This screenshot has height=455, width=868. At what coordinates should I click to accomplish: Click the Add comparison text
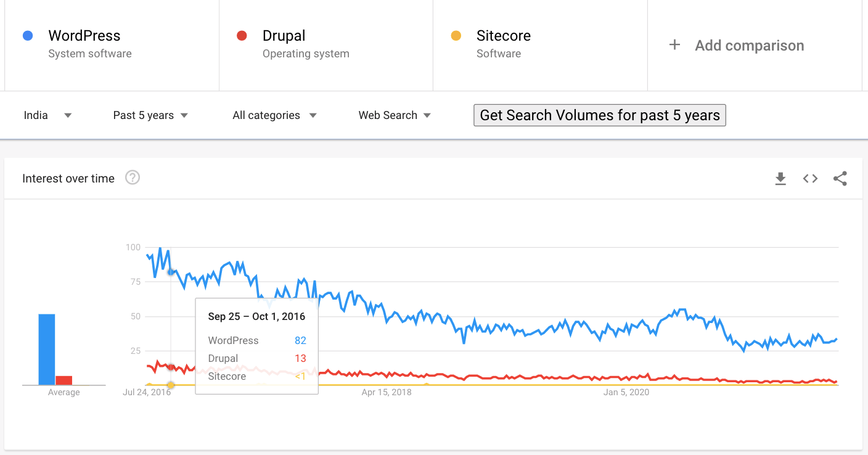[749, 46]
